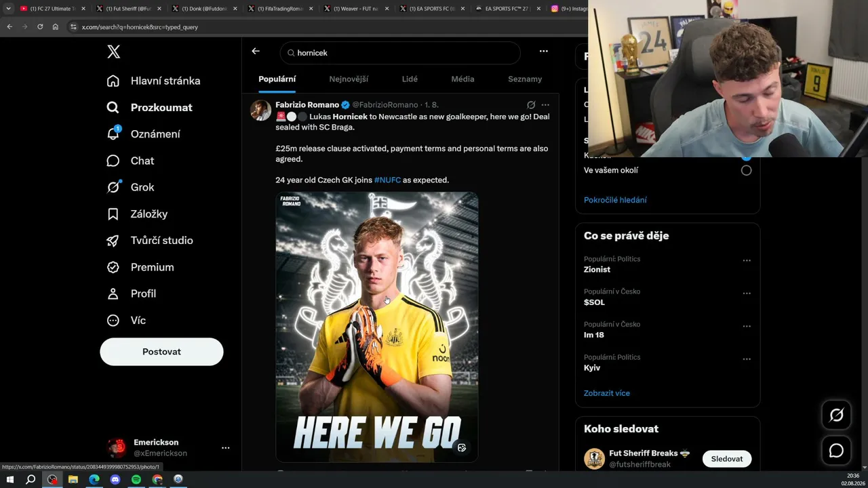Open Chat in the sidebar
The height and width of the screenshot is (488, 868).
click(x=130, y=161)
